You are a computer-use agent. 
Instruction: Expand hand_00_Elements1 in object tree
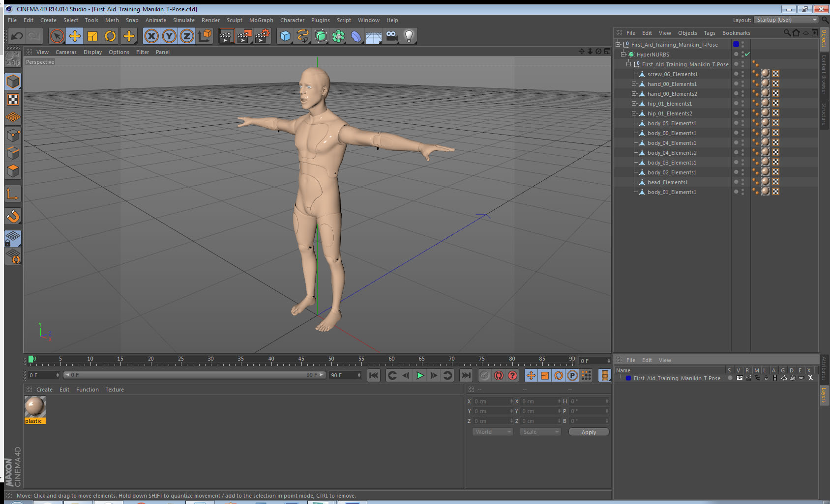[634, 84]
